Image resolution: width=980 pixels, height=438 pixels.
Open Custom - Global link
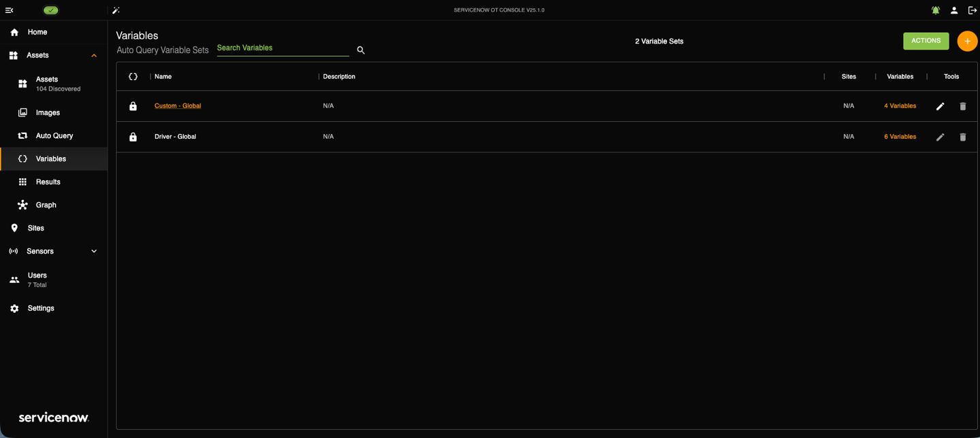click(178, 106)
